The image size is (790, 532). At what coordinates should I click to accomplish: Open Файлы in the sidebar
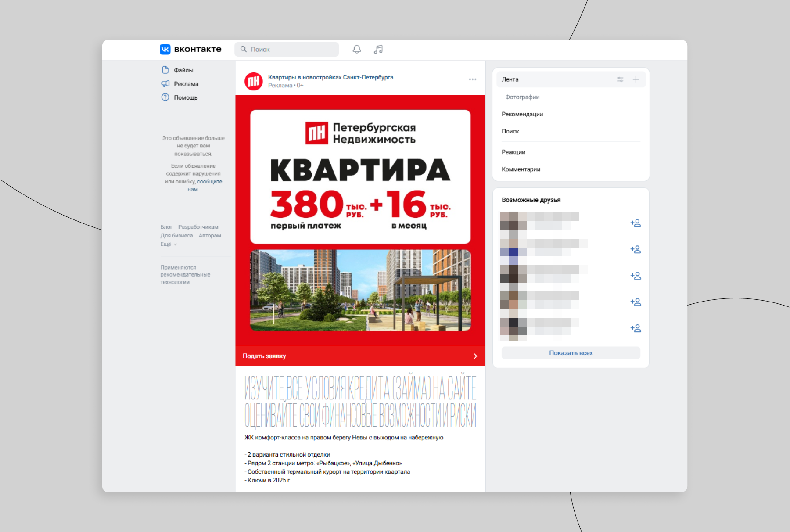(178, 70)
